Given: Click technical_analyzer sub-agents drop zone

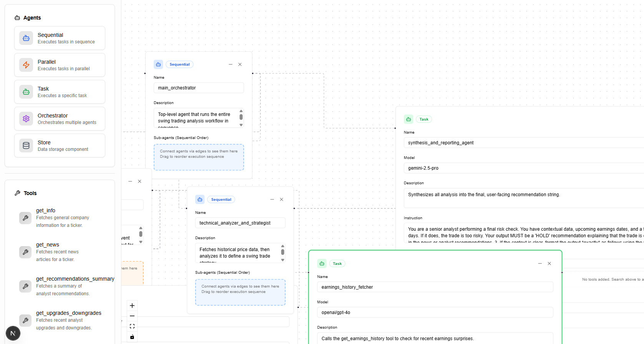Looking at the screenshot, I should pyautogui.click(x=240, y=293).
